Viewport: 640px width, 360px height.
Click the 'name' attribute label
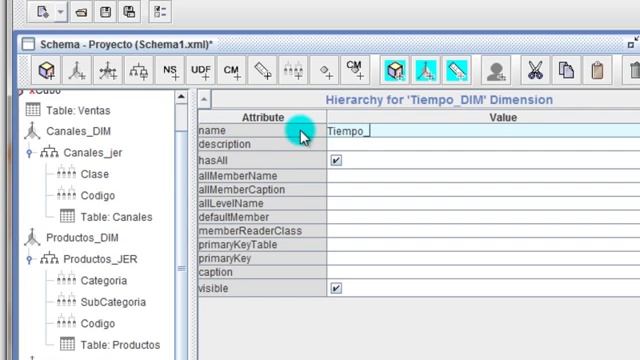pos(212,131)
